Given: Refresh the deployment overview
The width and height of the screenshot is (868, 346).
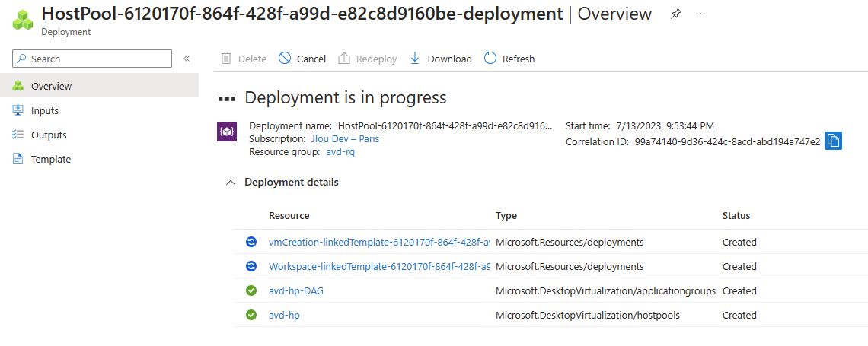Looking at the screenshot, I should [509, 59].
